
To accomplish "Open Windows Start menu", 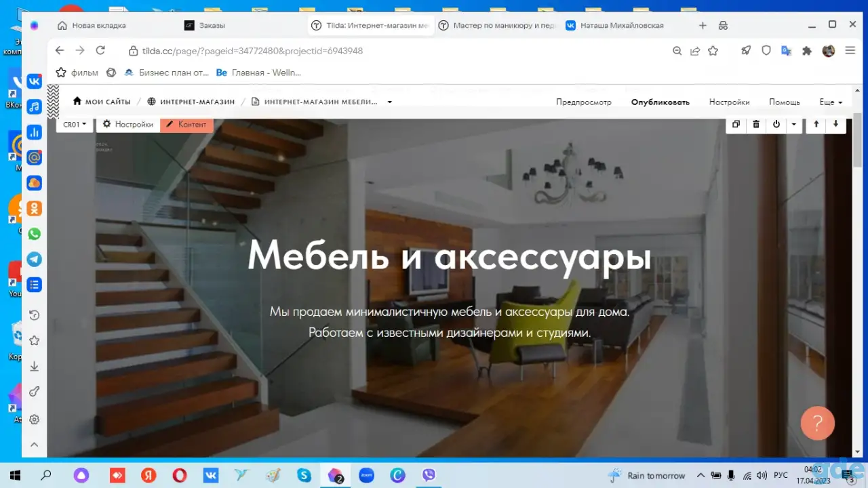I will click(x=15, y=475).
